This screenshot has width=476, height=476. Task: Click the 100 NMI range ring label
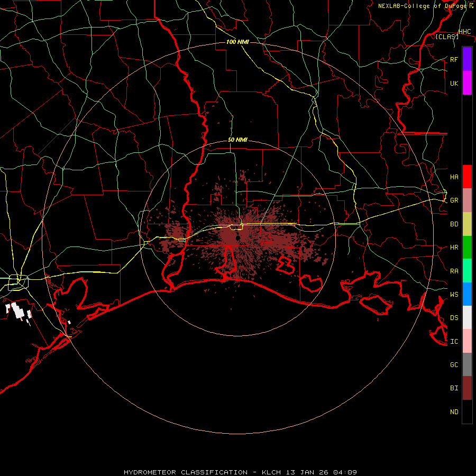click(237, 42)
